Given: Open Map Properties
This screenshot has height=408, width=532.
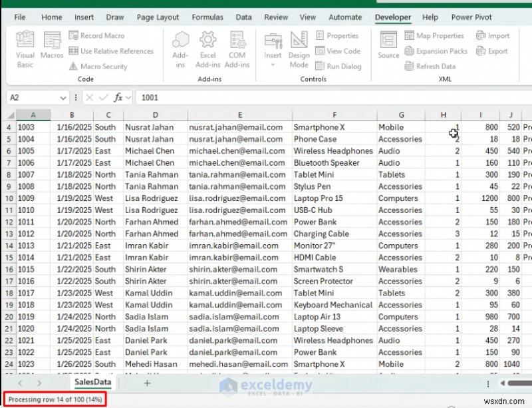Looking at the screenshot, I should pos(434,36).
